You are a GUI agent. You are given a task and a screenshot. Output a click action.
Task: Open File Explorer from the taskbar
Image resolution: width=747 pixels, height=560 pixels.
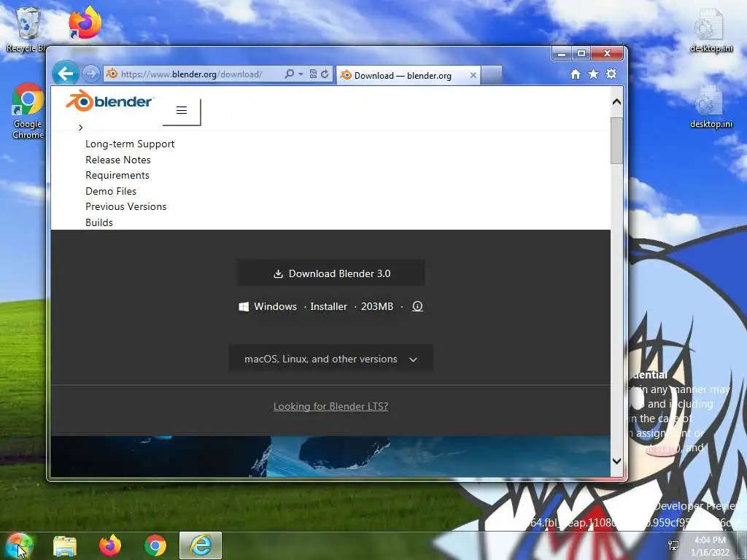pyautogui.click(x=65, y=545)
